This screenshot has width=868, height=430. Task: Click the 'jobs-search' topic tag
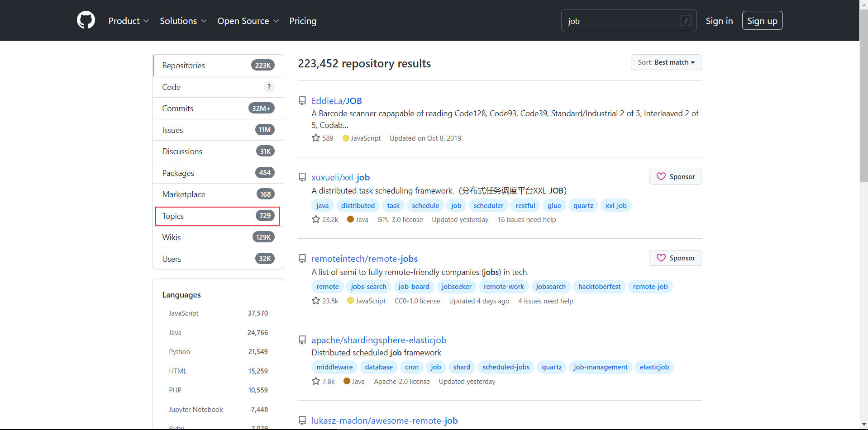coord(368,287)
